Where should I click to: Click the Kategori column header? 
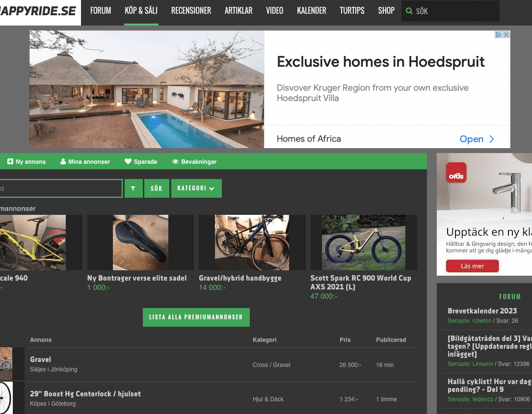(x=265, y=340)
